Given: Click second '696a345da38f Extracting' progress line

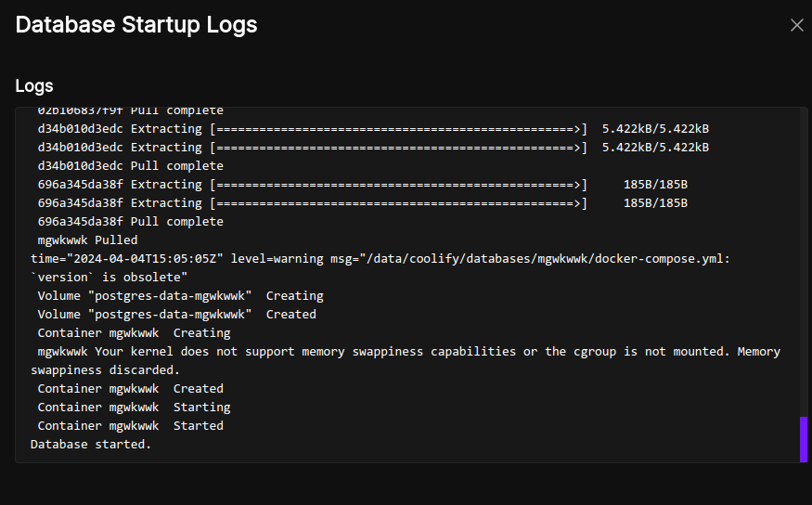Looking at the screenshot, I should pos(363,203).
